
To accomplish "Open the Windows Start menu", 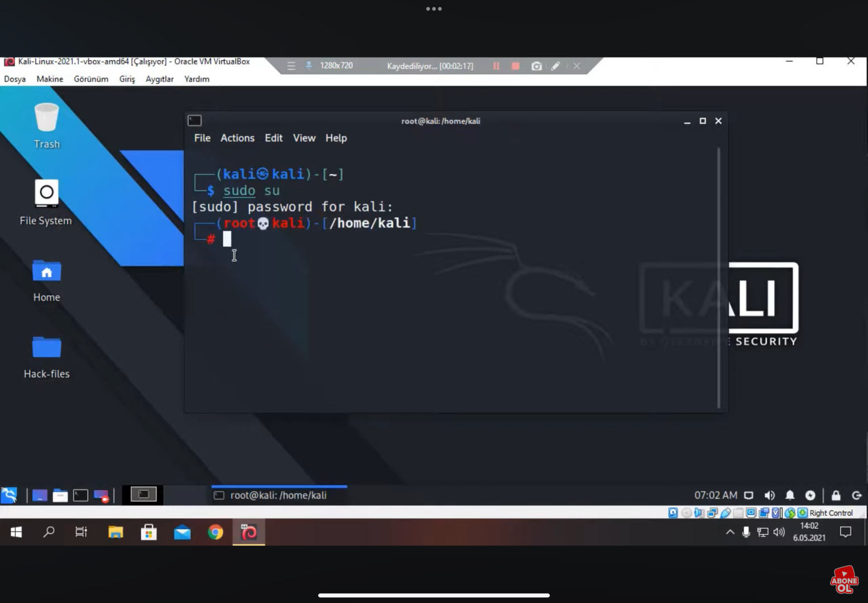I will click(x=16, y=532).
